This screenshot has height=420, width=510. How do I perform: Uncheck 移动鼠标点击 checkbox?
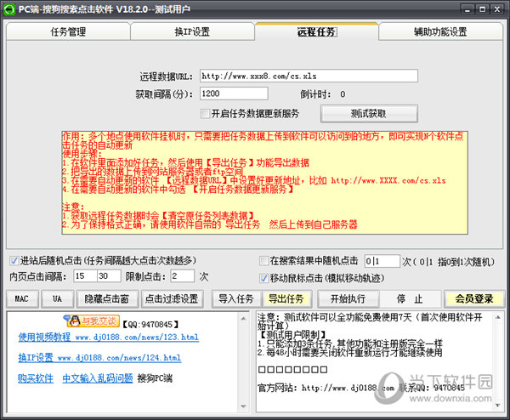(263, 277)
